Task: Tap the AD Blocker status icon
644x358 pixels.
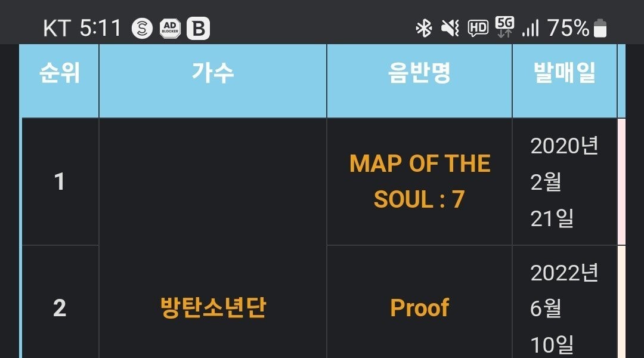Action: pos(170,28)
